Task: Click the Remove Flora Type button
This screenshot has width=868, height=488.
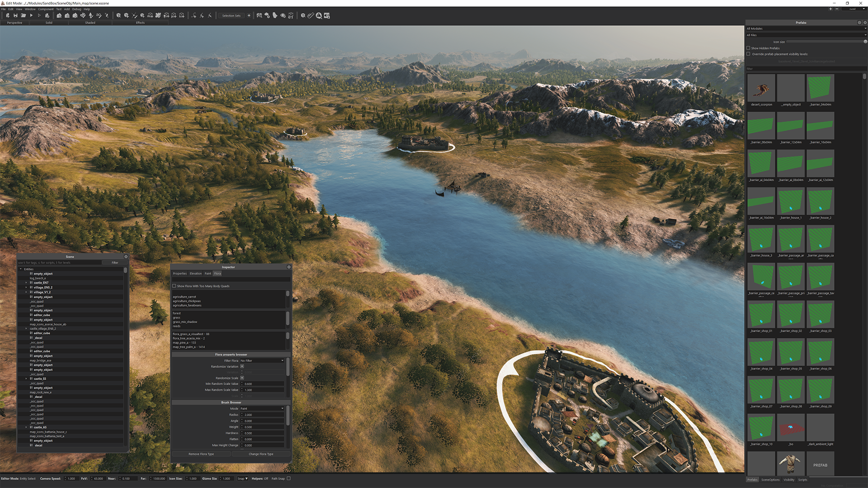Action: (201, 454)
